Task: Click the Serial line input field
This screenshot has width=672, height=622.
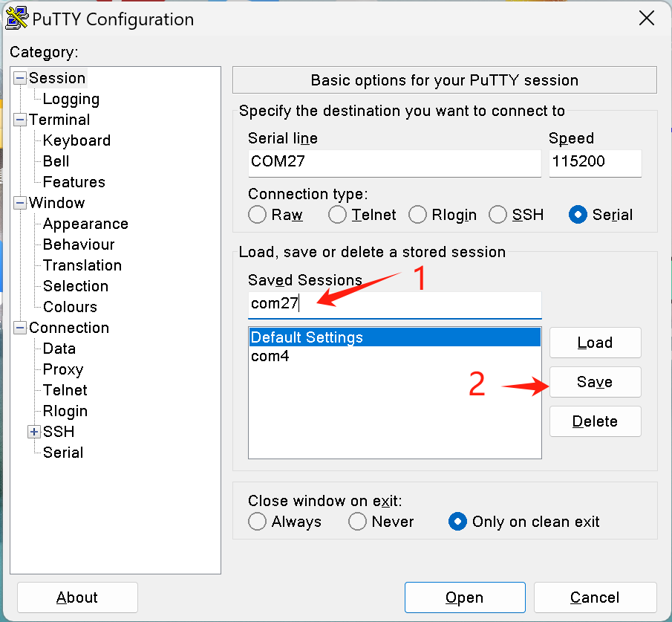Action: pos(394,161)
